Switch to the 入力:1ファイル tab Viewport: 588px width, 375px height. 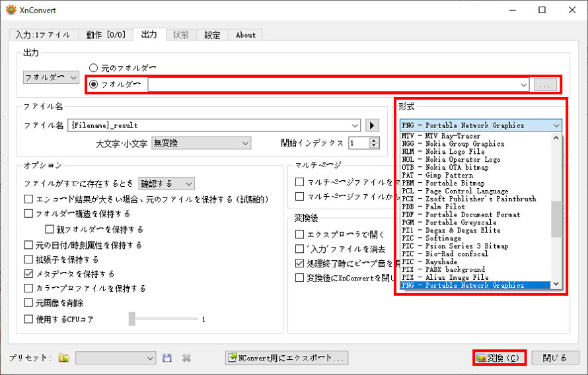43,35
